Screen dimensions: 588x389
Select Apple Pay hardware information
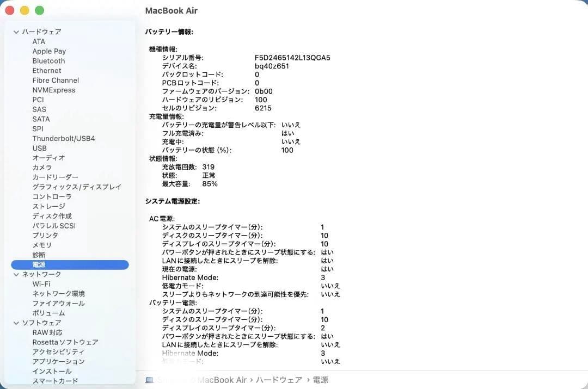point(49,51)
